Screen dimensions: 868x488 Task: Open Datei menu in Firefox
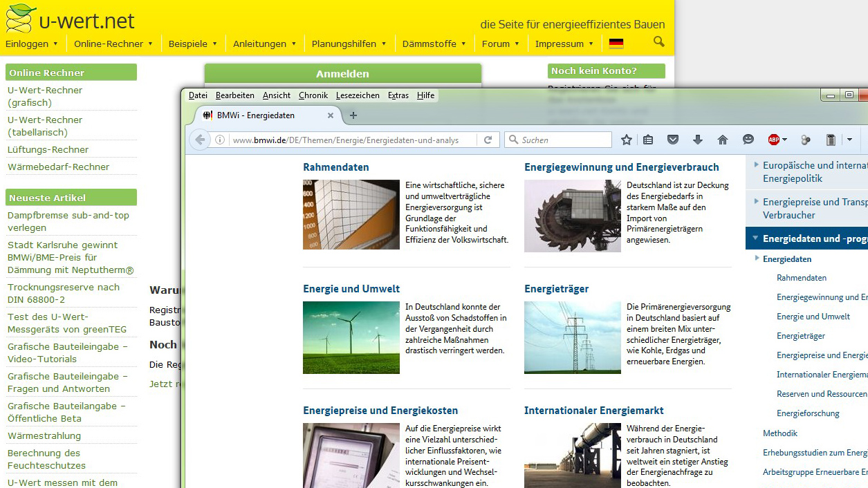pos(198,95)
